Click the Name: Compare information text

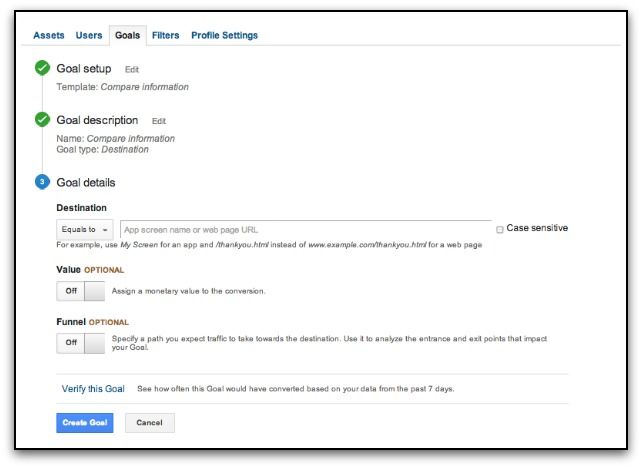(115, 138)
